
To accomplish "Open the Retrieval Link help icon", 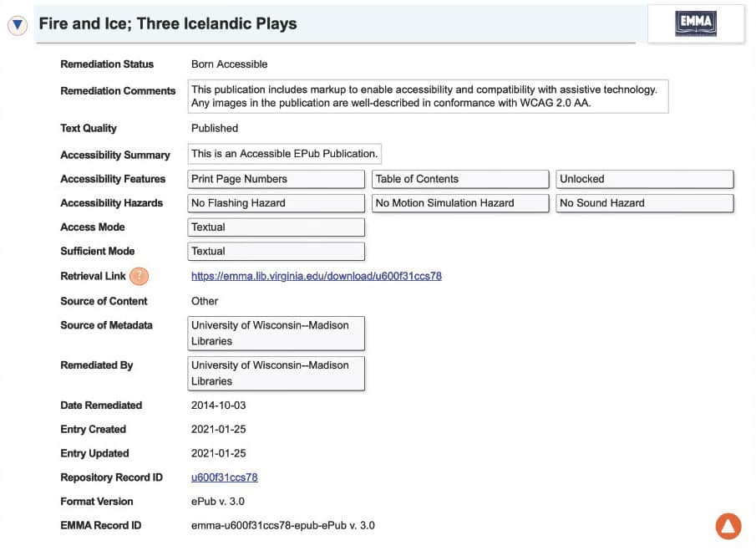I will click(x=140, y=276).
